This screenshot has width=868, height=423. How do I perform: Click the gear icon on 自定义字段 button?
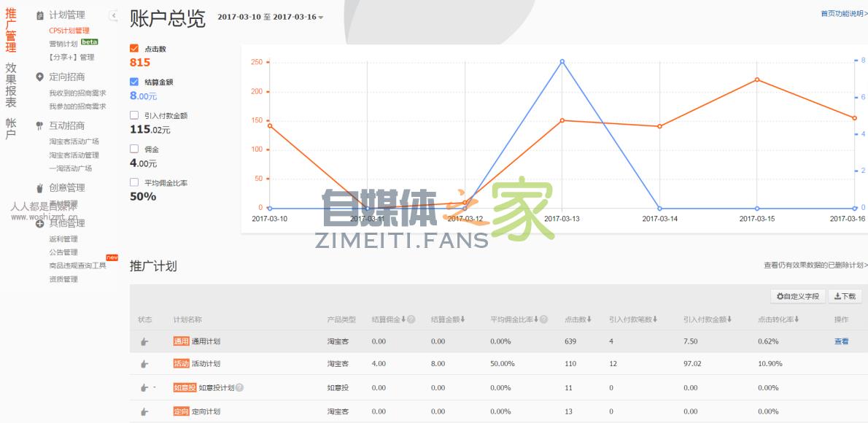[x=780, y=295]
